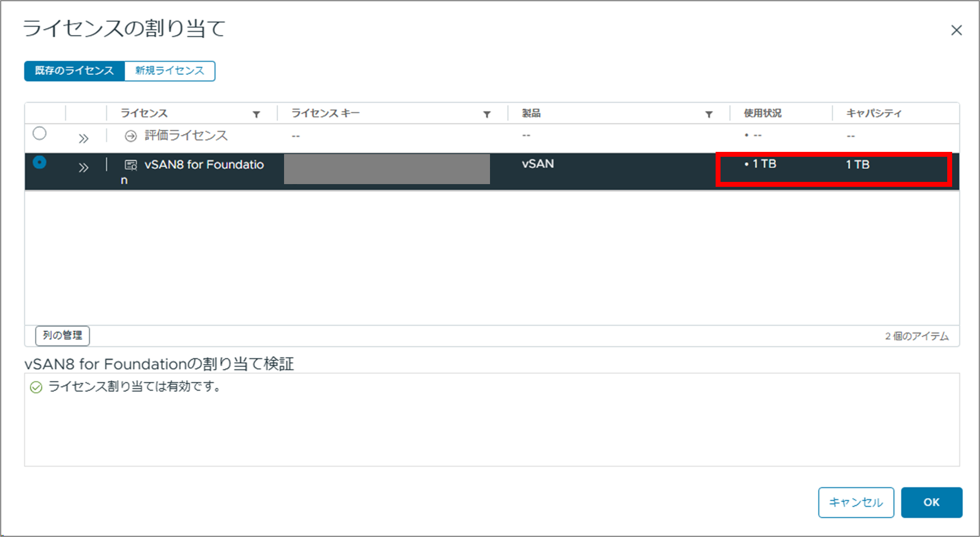Select the vSAN8 for Foundation radio button
The width and height of the screenshot is (980, 537).
pos(39,162)
